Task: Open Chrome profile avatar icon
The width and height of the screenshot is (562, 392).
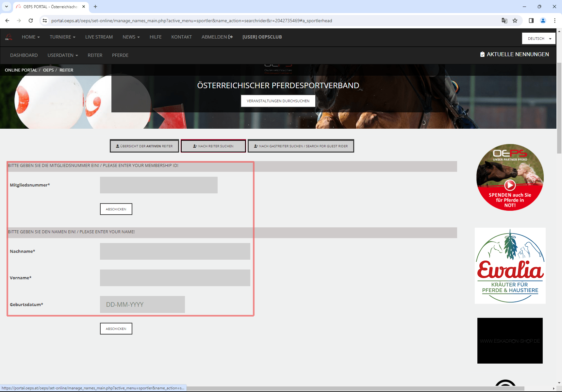Action: tap(543, 21)
